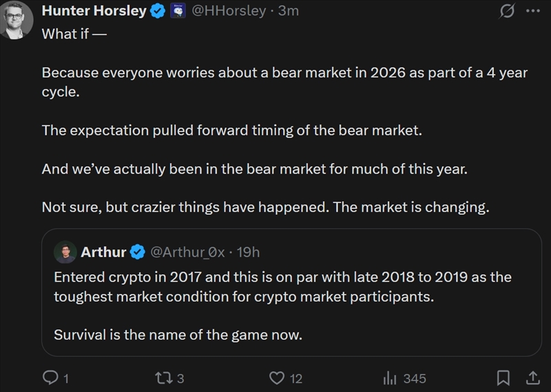Click the reply speech bubble icon

pyautogui.click(x=50, y=378)
